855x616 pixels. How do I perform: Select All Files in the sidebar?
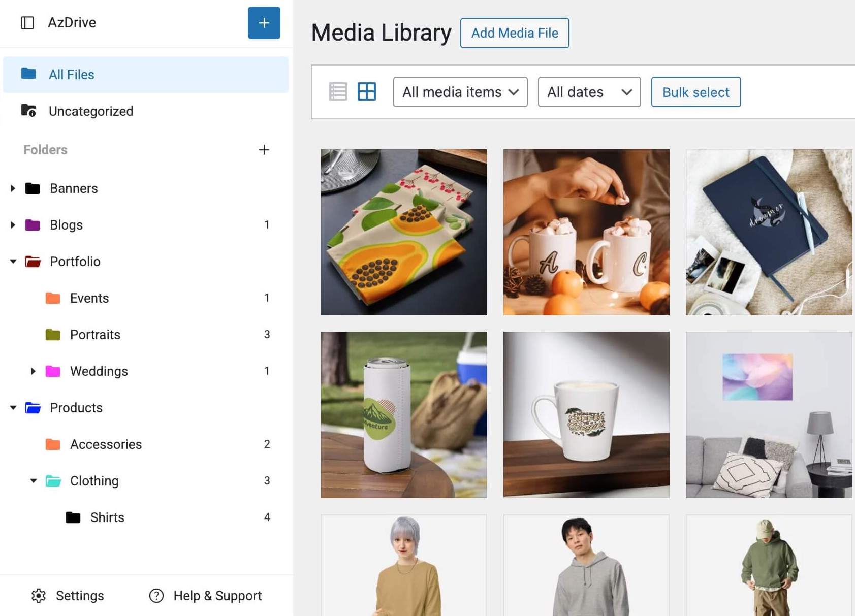72,75
